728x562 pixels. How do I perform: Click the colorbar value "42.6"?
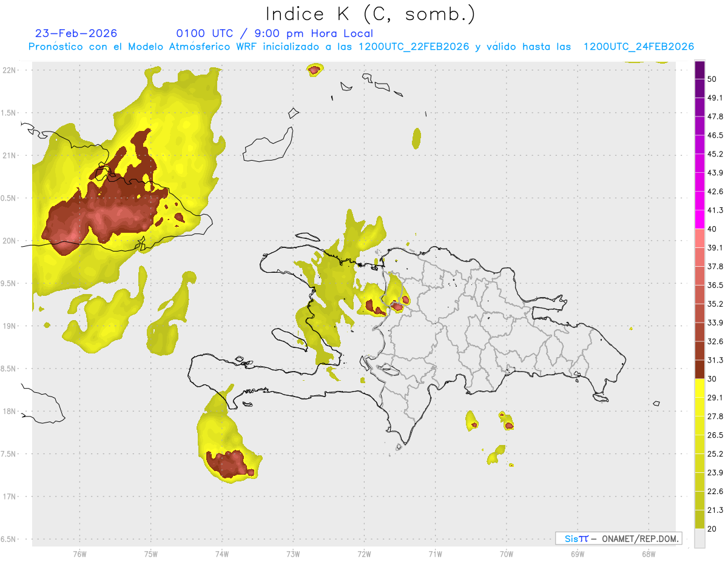pyautogui.click(x=715, y=192)
